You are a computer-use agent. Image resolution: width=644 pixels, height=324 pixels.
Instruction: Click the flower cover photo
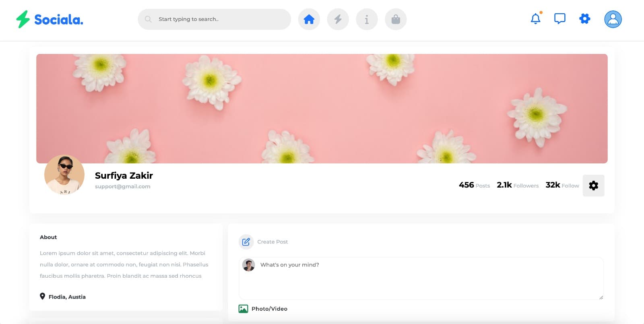pyautogui.click(x=322, y=108)
